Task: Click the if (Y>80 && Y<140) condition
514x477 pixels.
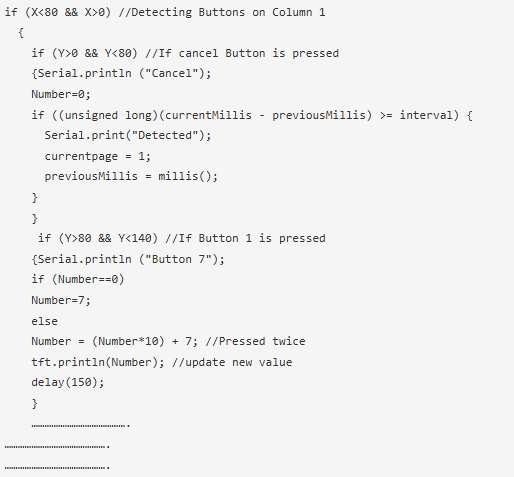Action: tap(98, 238)
